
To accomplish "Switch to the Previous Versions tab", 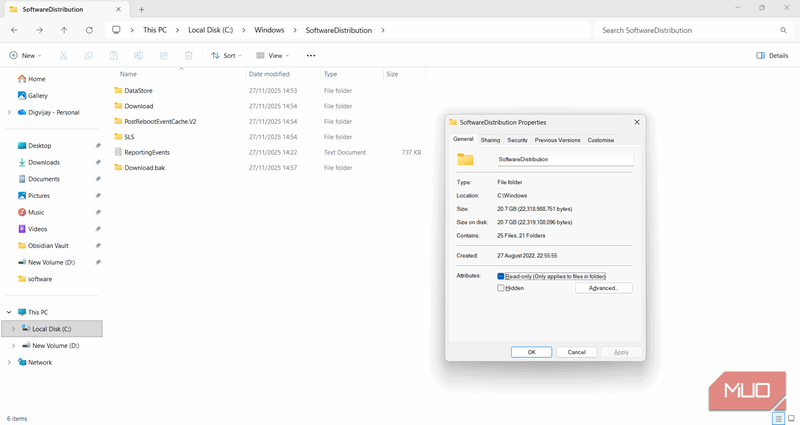I will coord(557,140).
